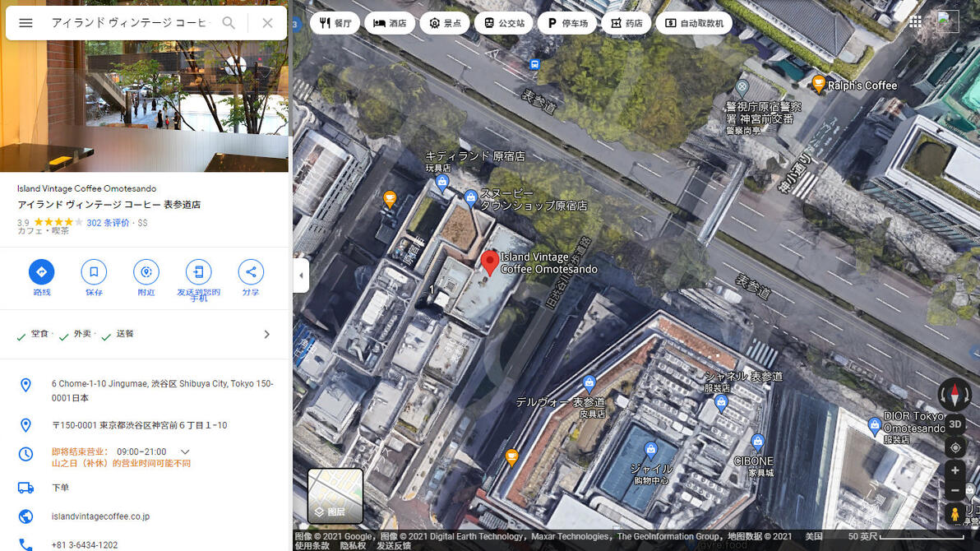Open the place photo thumbnail
The width and height of the screenshot is (980, 551).
click(145, 106)
